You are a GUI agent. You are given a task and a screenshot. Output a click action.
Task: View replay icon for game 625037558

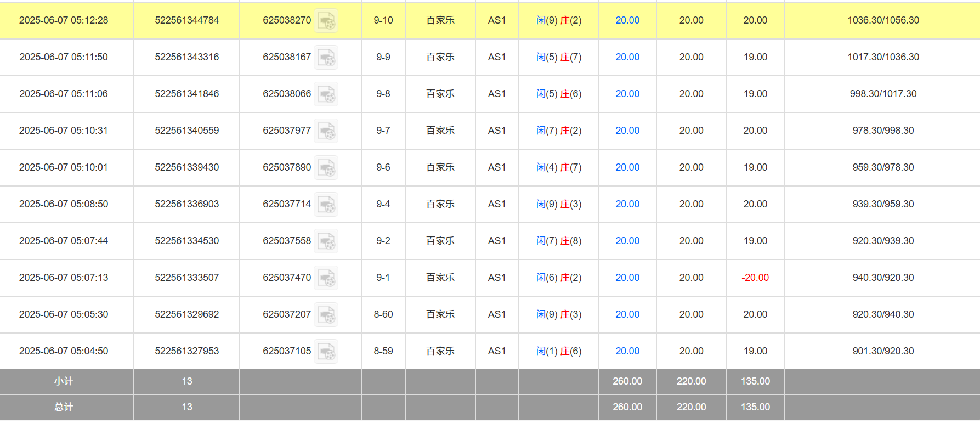tap(326, 241)
